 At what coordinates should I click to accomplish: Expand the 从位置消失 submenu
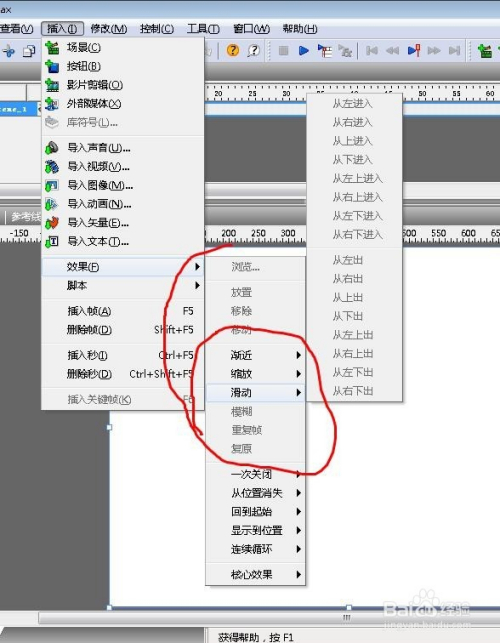click(x=256, y=493)
